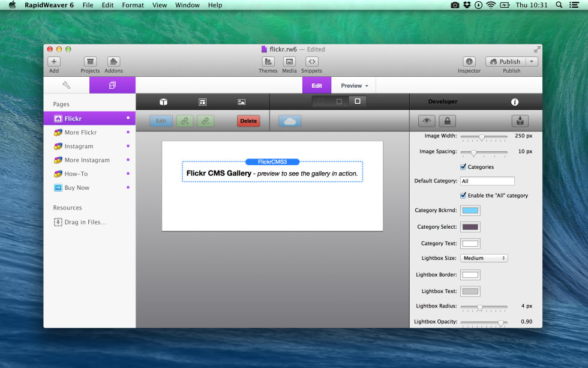Screen dimensions: 588x368
Task: Open the Themes browser
Action: click(x=268, y=61)
